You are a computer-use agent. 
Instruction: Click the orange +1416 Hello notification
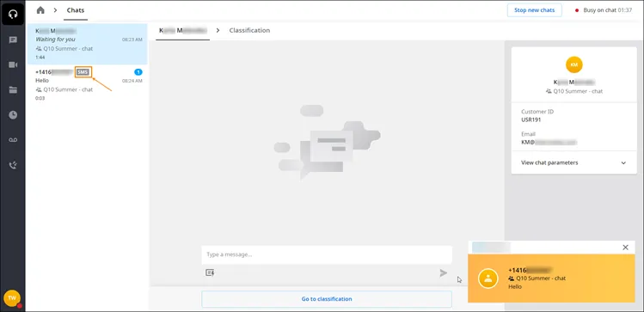click(x=551, y=278)
